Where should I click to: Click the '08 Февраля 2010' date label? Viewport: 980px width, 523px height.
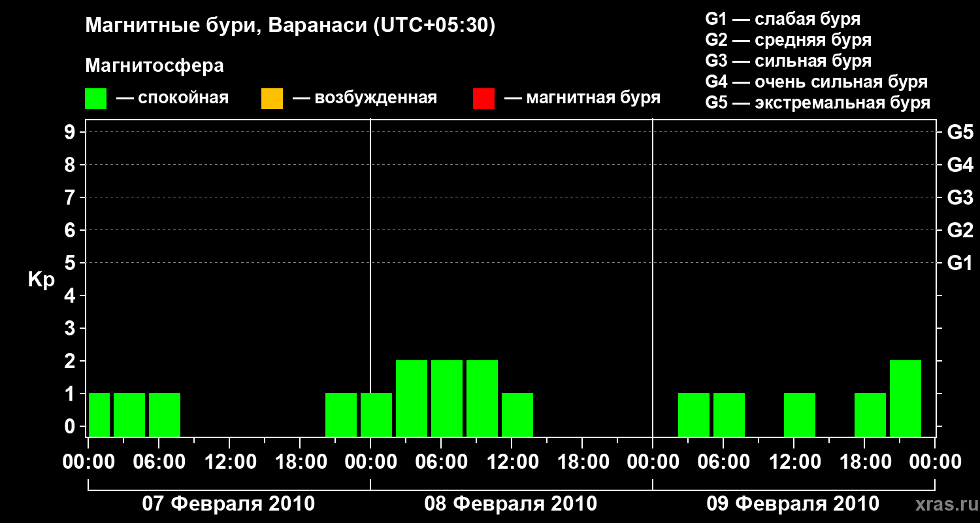tap(511, 504)
